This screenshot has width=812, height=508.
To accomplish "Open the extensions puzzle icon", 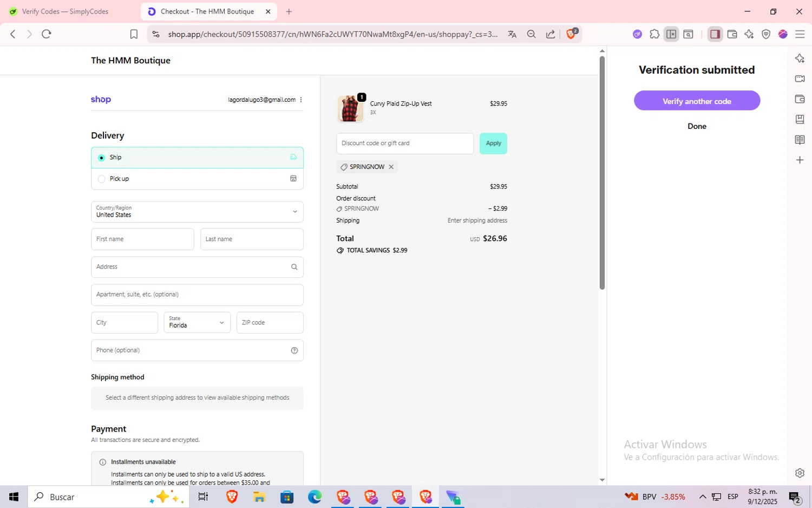I will [x=654, y=34].
